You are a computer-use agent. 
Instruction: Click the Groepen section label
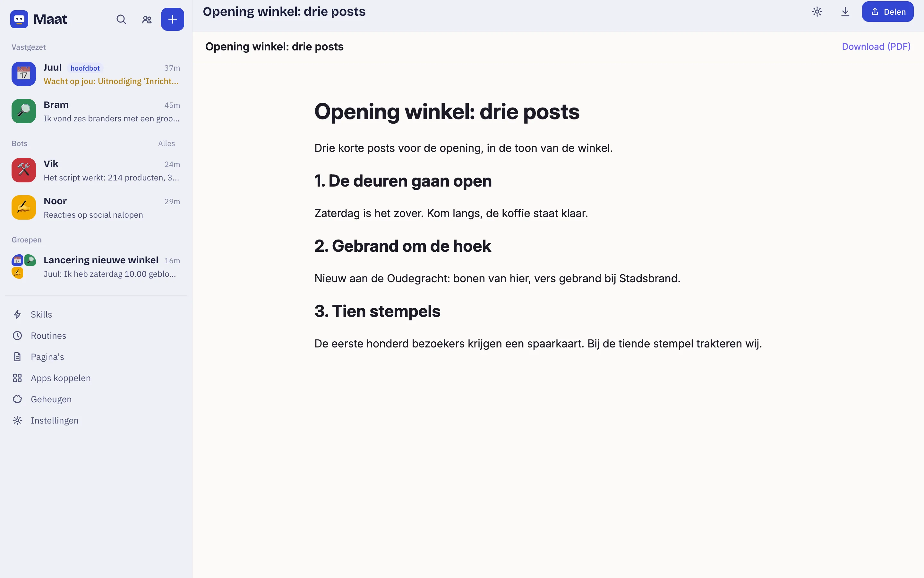pyautogui.click(x=26, y=240)
